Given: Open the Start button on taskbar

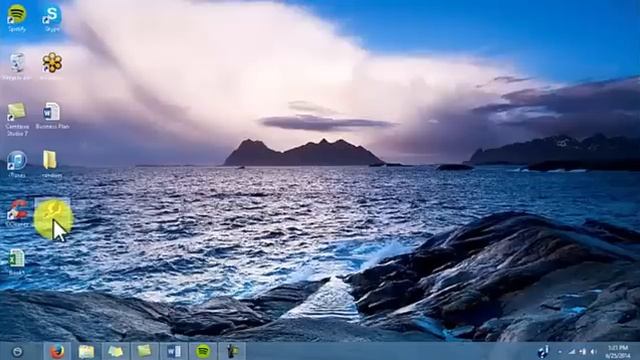Looking at the screenshot, I should [x=17, y=351].
